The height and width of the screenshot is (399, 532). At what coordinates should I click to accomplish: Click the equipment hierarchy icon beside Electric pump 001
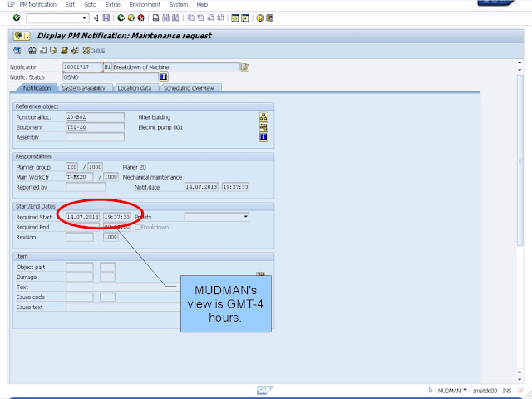264,127
